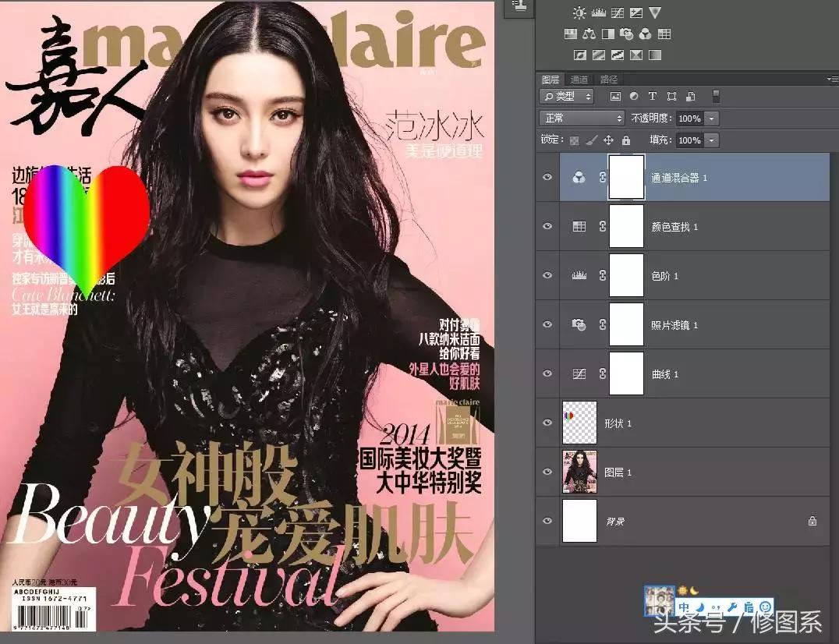Open the opacity 不透明度 dropdown arrow

coord(712,119)
